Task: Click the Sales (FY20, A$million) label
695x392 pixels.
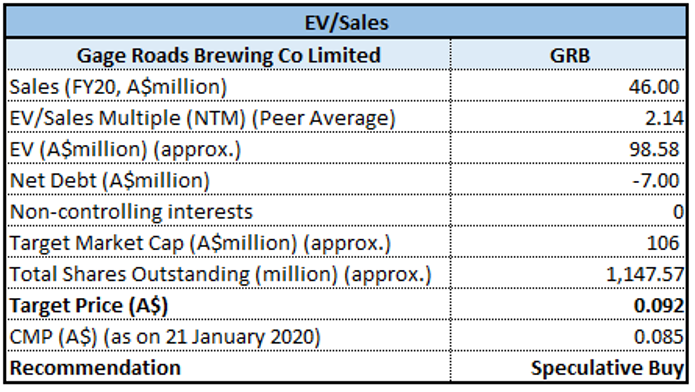Action: 118,86
